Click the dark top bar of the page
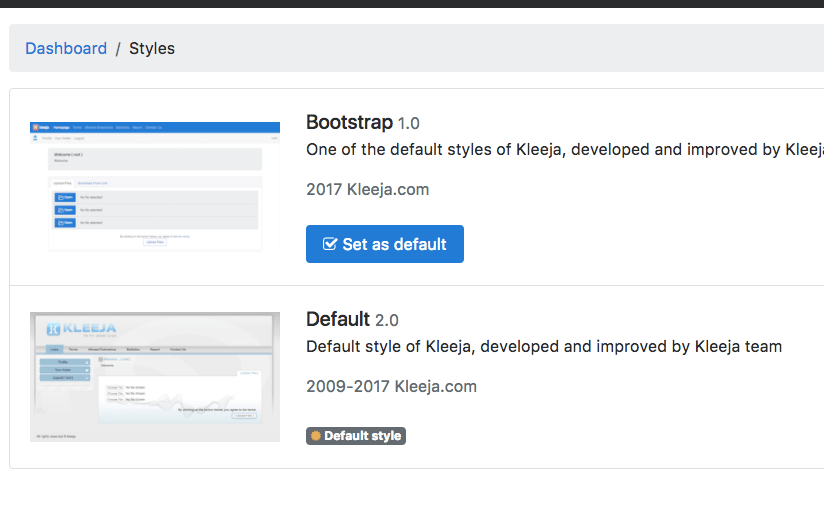The image size is (824, 505). pos(412,3)
